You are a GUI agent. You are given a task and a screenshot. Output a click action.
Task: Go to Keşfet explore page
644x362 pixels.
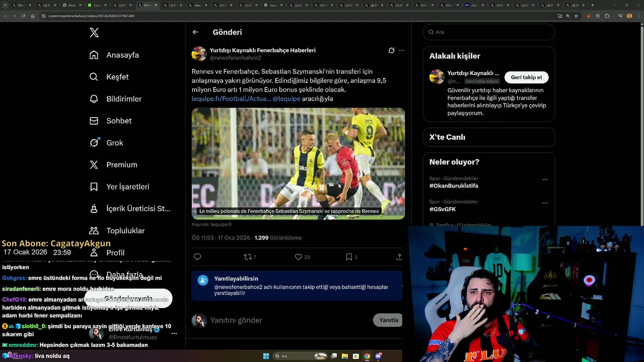[109, 77]
